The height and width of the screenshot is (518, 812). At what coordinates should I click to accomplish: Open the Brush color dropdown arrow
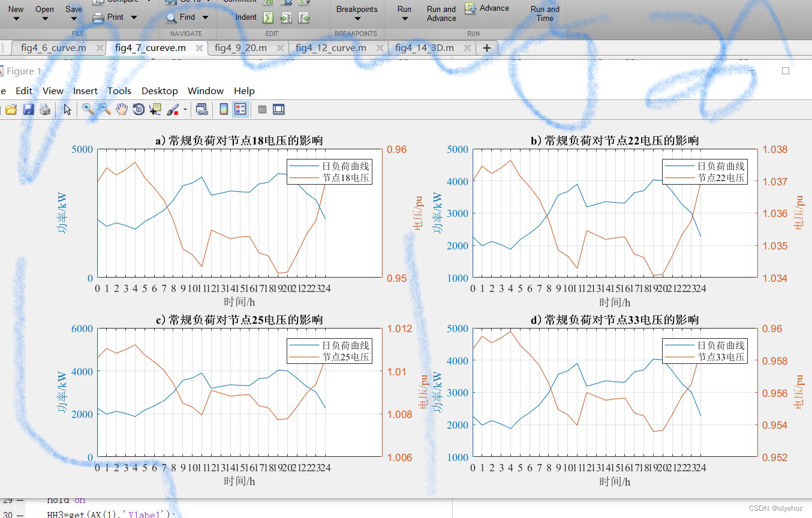pos(185,110)
